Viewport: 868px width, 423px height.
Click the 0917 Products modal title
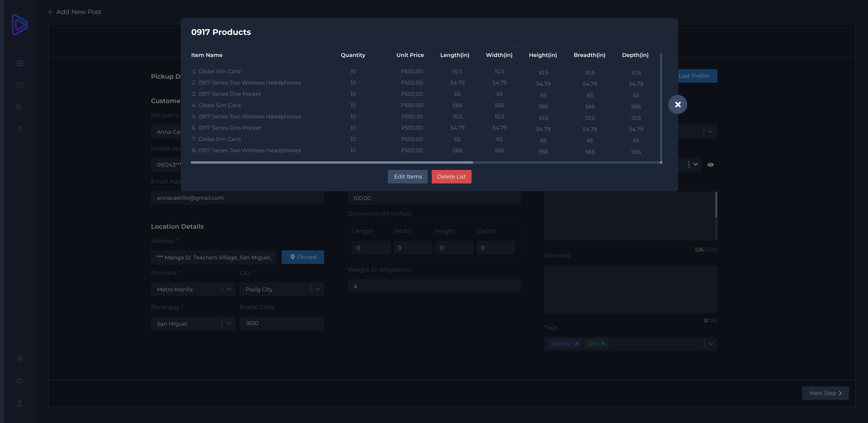point(221,32)
